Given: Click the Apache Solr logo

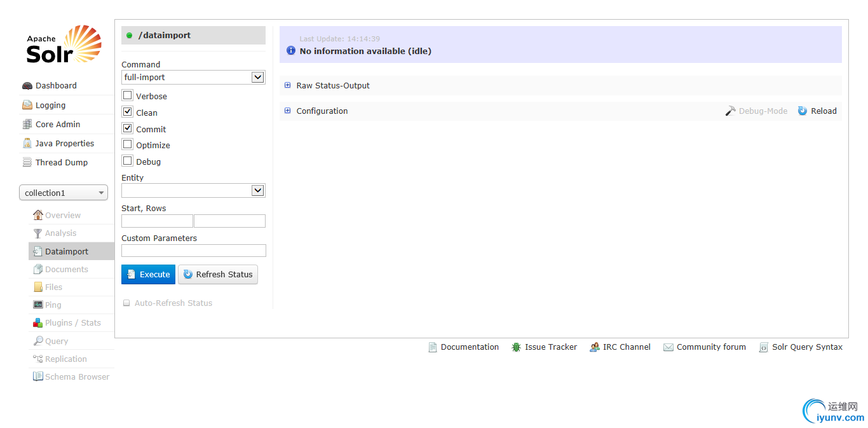Looking at the screenshot, I should pos(64,45).
